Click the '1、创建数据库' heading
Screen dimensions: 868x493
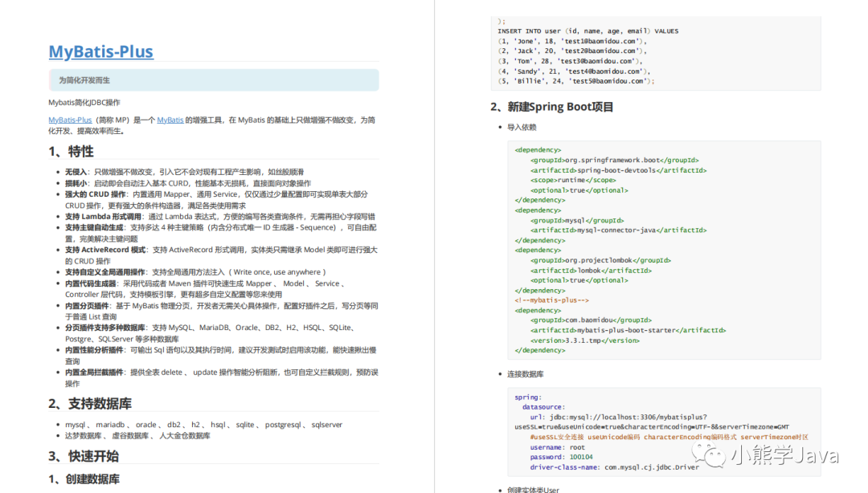pos(84,479)
